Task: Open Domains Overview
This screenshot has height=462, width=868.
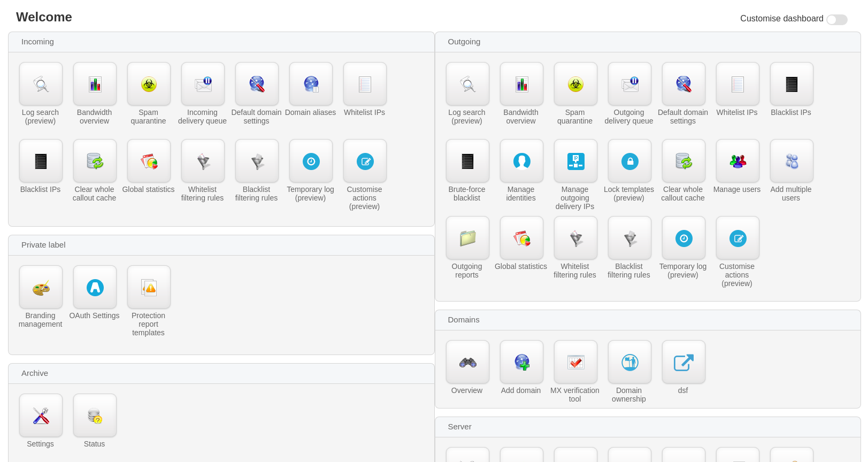Action: 467,362
